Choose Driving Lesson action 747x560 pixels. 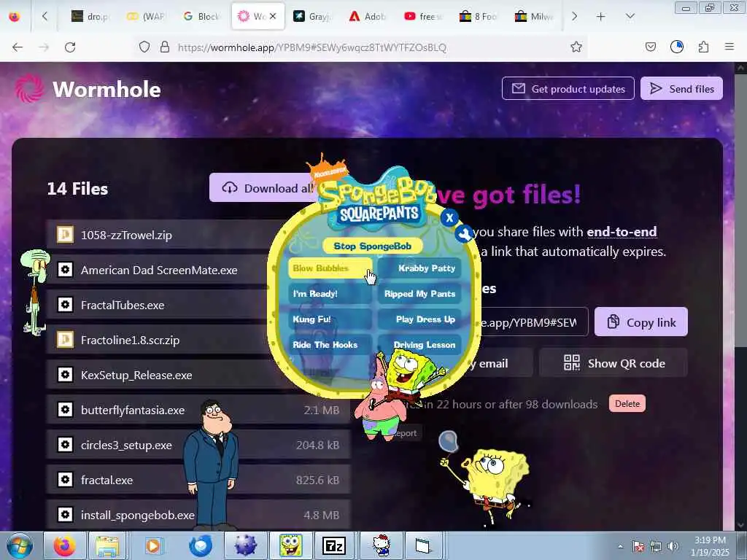coord(419,345)
